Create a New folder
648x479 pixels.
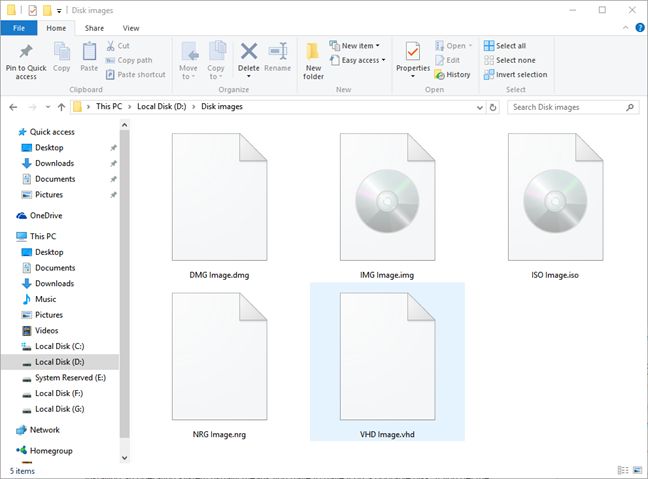313,60
